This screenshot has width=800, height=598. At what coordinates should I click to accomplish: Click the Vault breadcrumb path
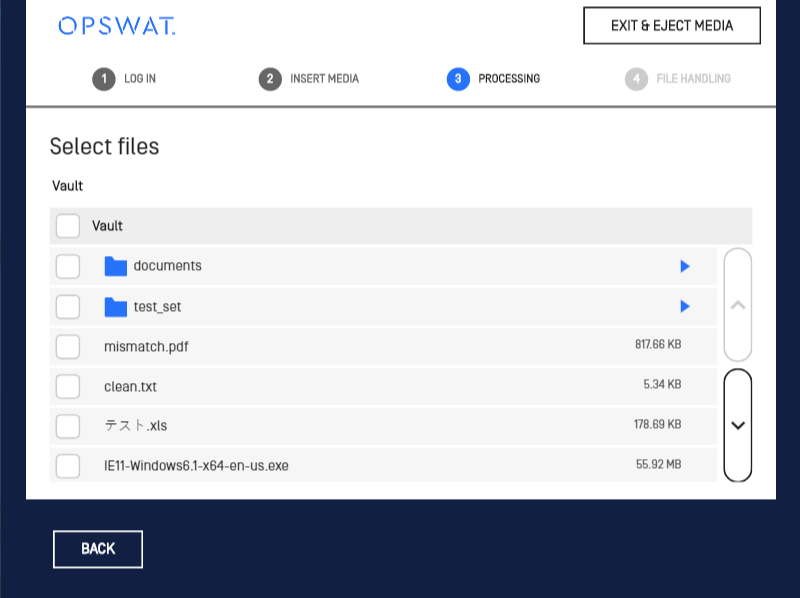[x=67, y=186]
